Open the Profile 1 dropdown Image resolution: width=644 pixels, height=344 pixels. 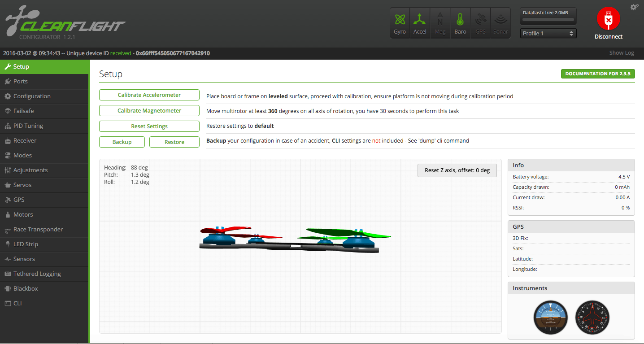548,34
